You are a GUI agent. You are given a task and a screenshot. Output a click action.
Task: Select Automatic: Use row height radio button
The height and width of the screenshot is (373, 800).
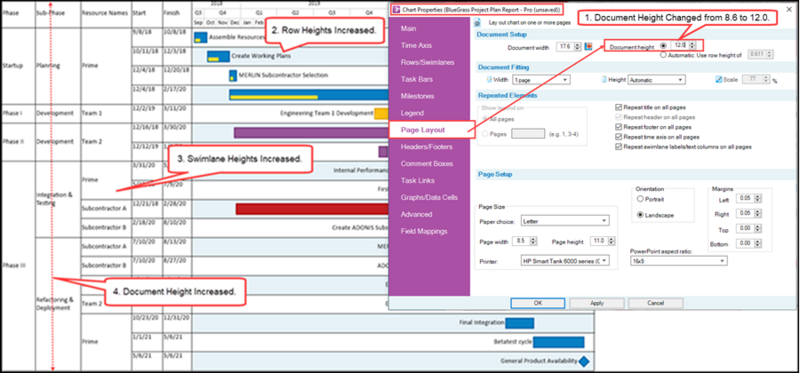(x=664, y=55)
